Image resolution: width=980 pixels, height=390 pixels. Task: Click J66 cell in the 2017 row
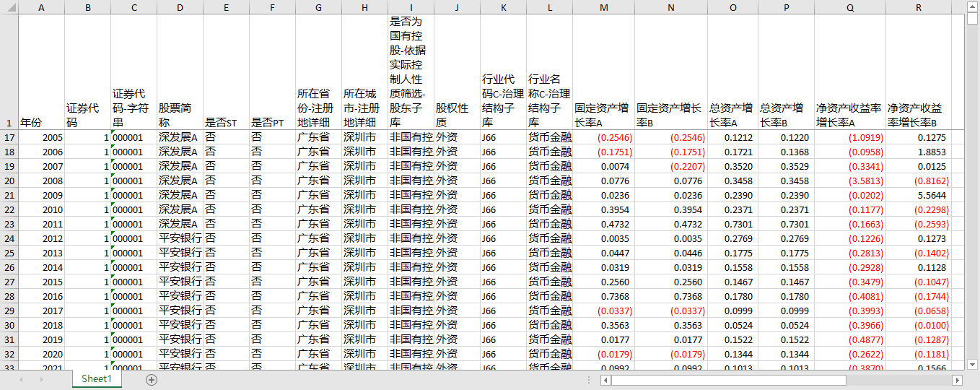(x=503, y=311)
